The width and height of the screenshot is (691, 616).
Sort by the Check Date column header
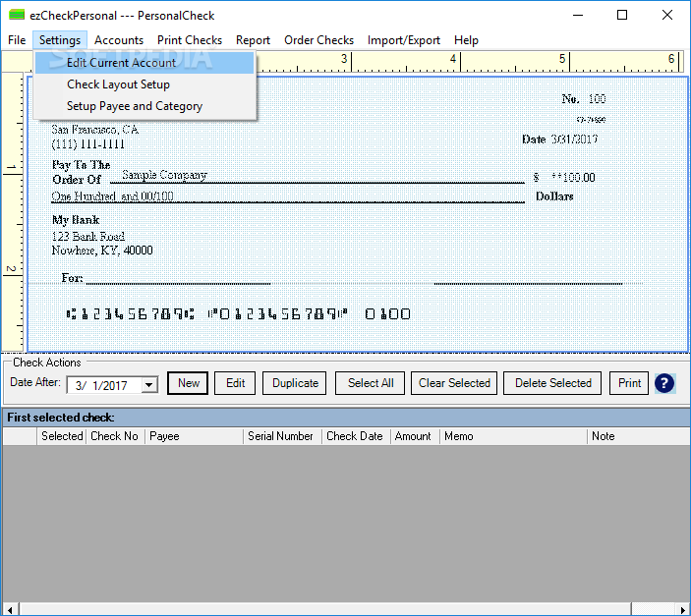pyautogui.click(x=356, y=436)
